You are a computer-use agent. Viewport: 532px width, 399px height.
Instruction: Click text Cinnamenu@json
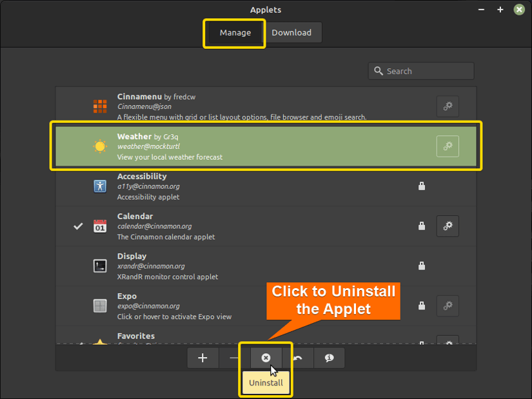tap(144, 106)
